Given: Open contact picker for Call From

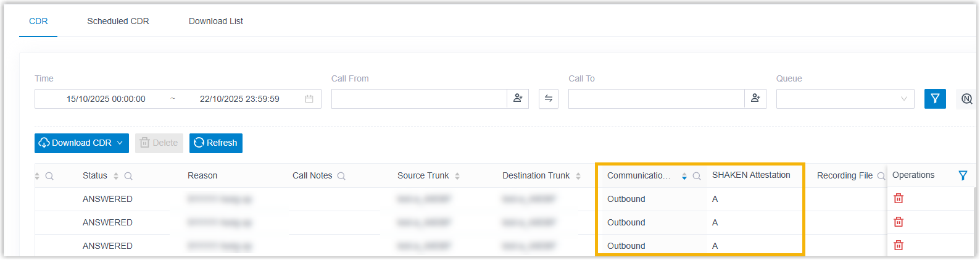Looking at the screenshot, I should (518, 99).
